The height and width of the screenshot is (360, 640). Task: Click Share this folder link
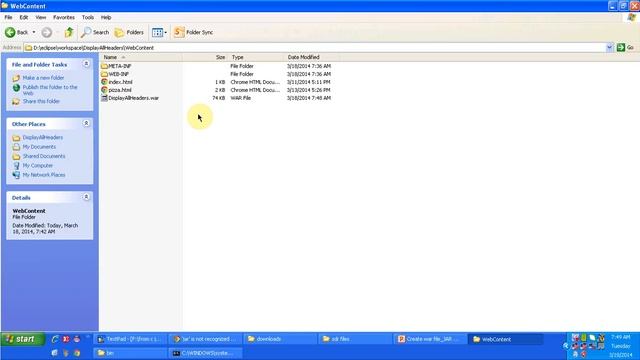(x=41, y=101)
